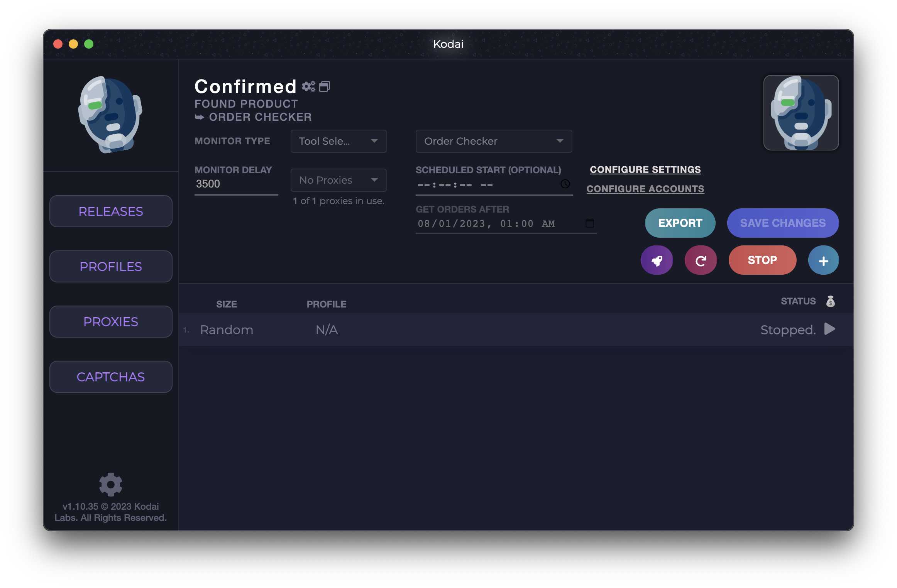Click the robot avatar thumbnail at top right
This screenshot has width=897, height=588.
click(x=801, y=113)
